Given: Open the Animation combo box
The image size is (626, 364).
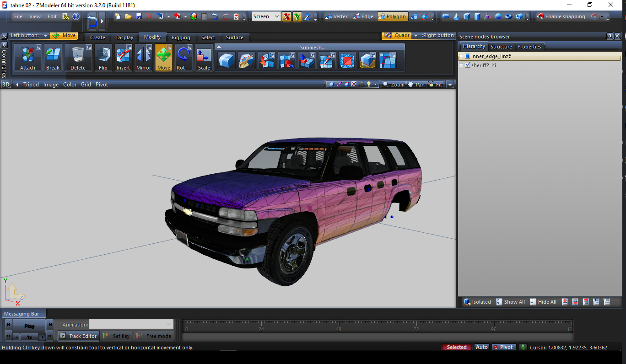Looking at the screenshot, I should point(131,324).
